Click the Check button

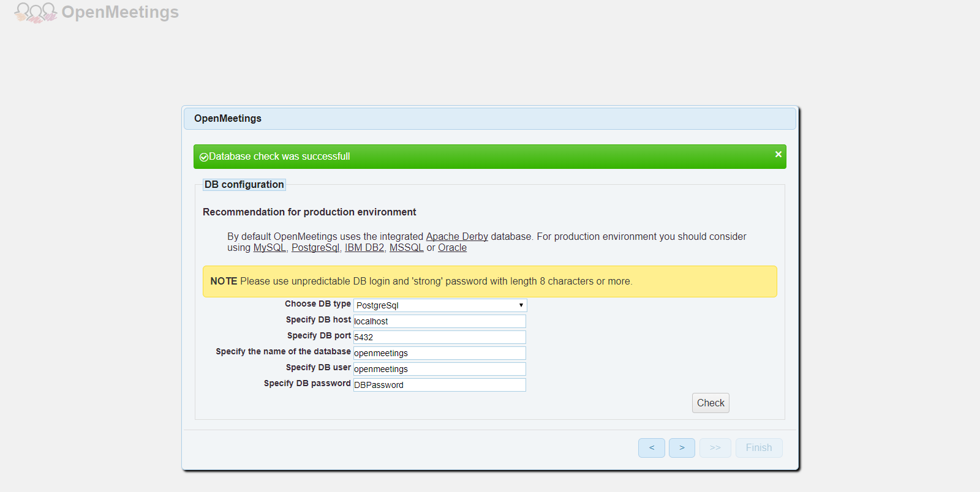(710, 403)
